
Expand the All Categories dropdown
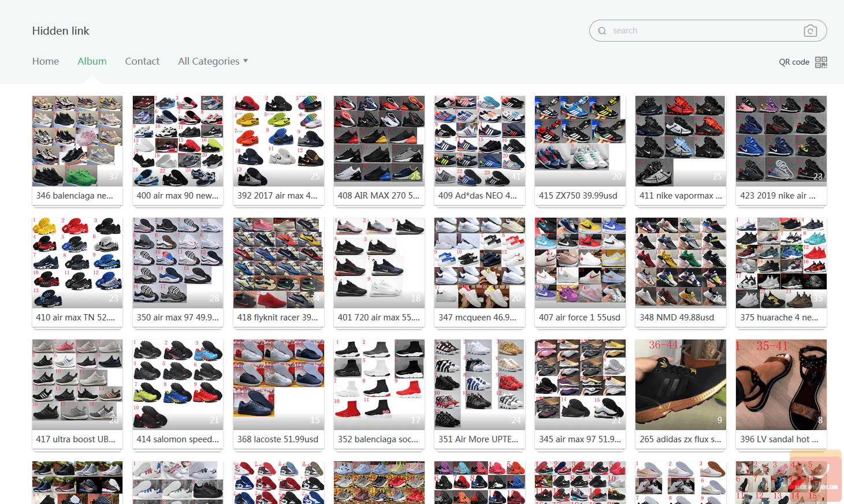[213, 61]
